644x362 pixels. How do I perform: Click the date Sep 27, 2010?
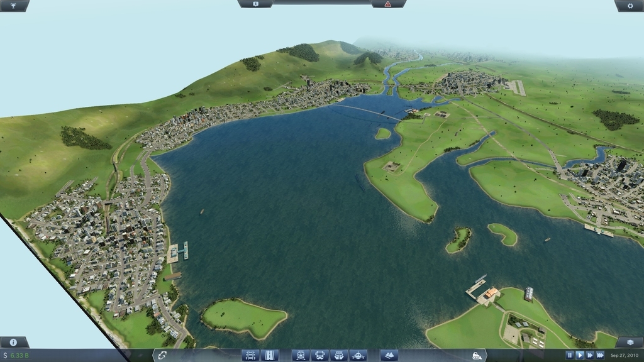click(x=625, y=356)
